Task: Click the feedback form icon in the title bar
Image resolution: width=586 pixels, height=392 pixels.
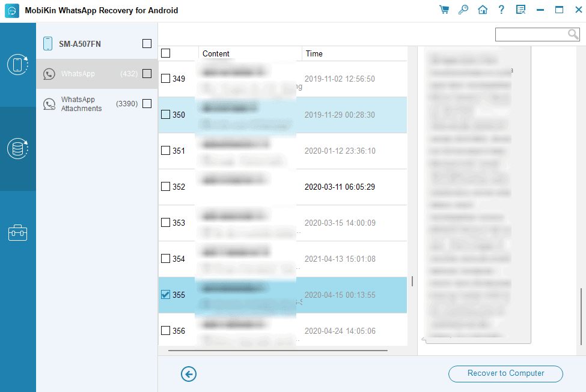Action: point(520,10)
